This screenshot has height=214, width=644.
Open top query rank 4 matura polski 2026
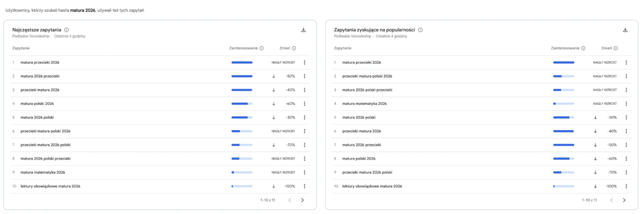[37, 104]
